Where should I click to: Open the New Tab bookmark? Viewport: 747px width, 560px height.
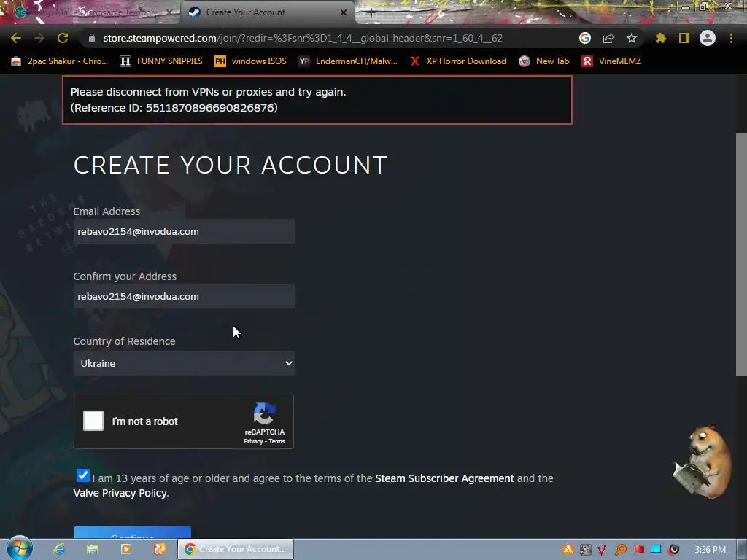tap(543, 61)
